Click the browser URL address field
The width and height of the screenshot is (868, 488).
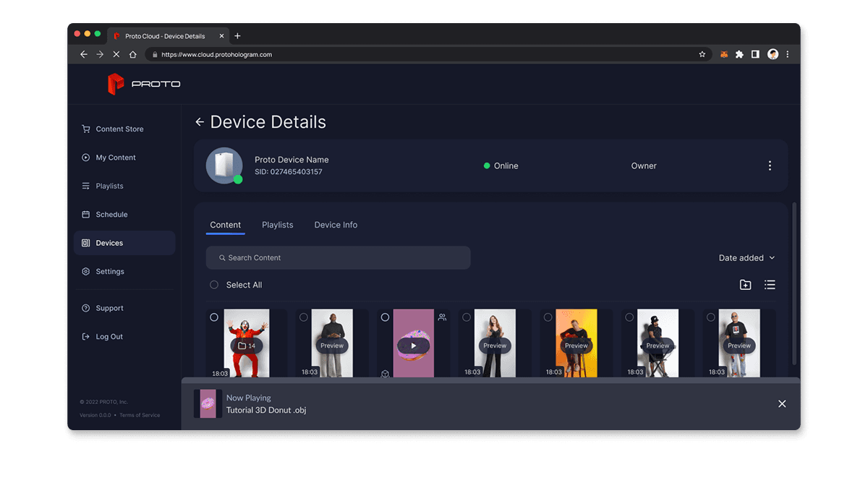428,54
